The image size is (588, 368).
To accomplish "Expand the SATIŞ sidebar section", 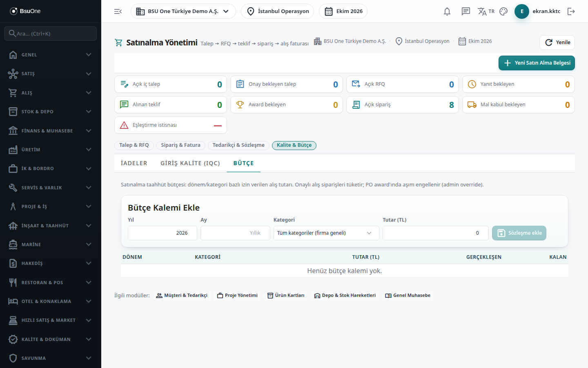I will click(51, 74).
